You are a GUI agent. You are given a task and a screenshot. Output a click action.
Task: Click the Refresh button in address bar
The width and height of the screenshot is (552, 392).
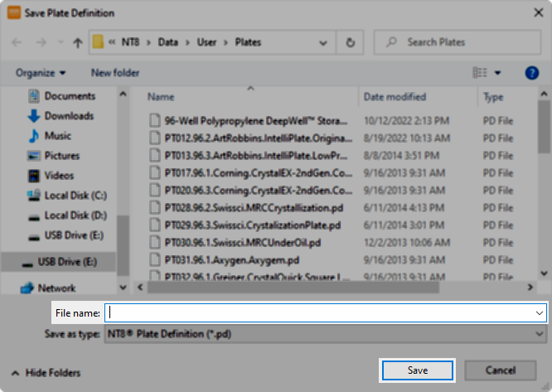[x=351, y=43]
